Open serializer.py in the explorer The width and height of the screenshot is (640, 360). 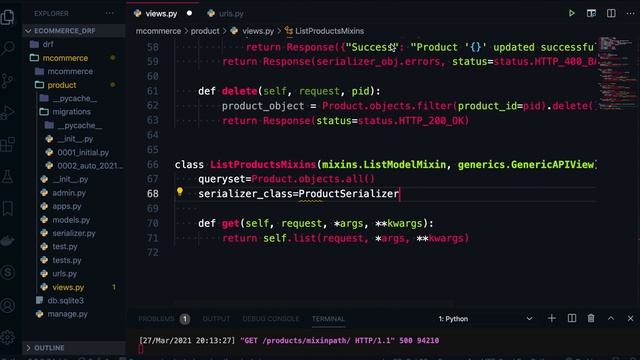point(73,233)
